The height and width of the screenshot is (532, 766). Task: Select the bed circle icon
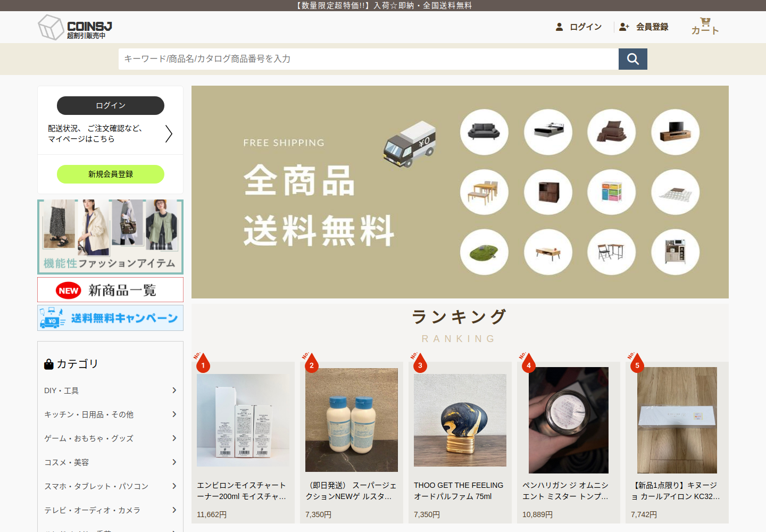pyautogui.click(x=548, y=132)
